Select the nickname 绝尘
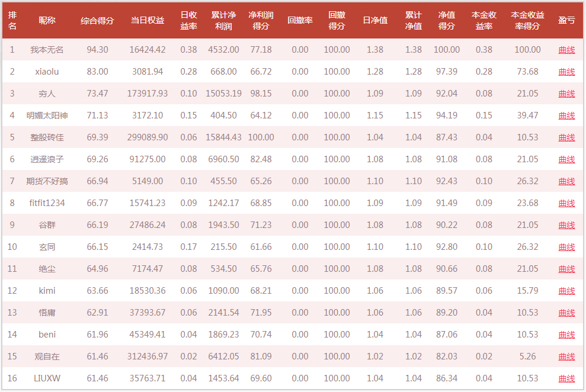Viewport: 586px width, 392px height. click(x=47, y=269)
